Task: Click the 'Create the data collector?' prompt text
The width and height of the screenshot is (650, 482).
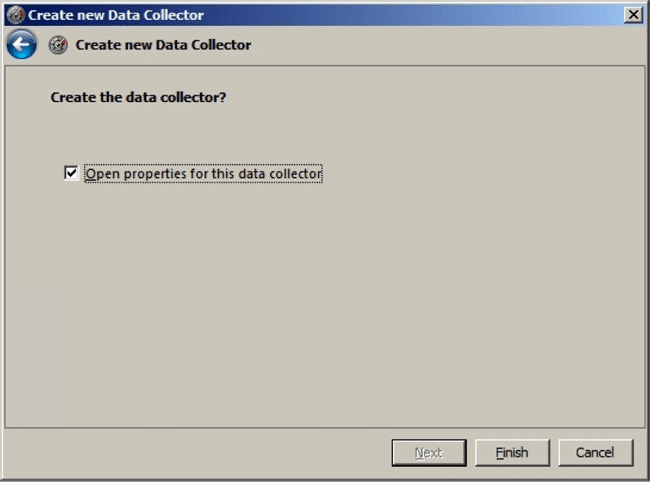Action: pyautogui.click(x=138, y=97)
